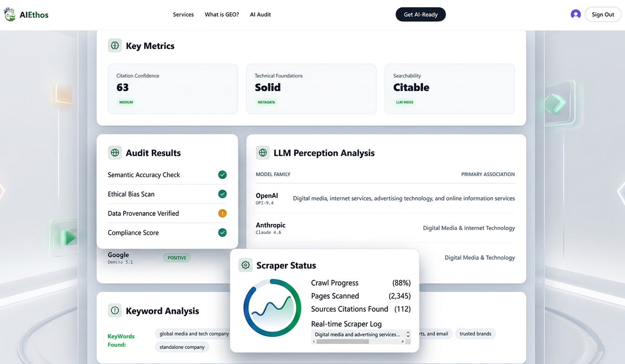This screenshot has width=625, height=364.
Task: Click the crawl progress ring chart
Action: click(272, 307)
